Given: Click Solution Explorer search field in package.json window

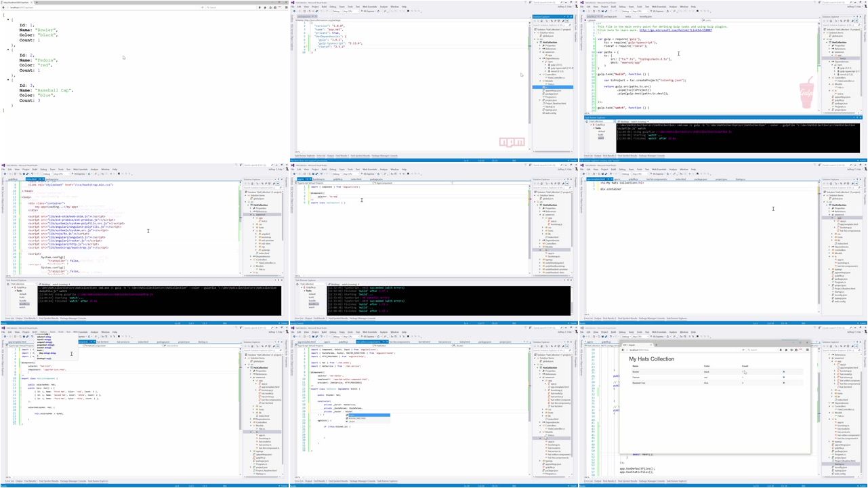Looking at the screenshot, I should (x=552, y=25).
